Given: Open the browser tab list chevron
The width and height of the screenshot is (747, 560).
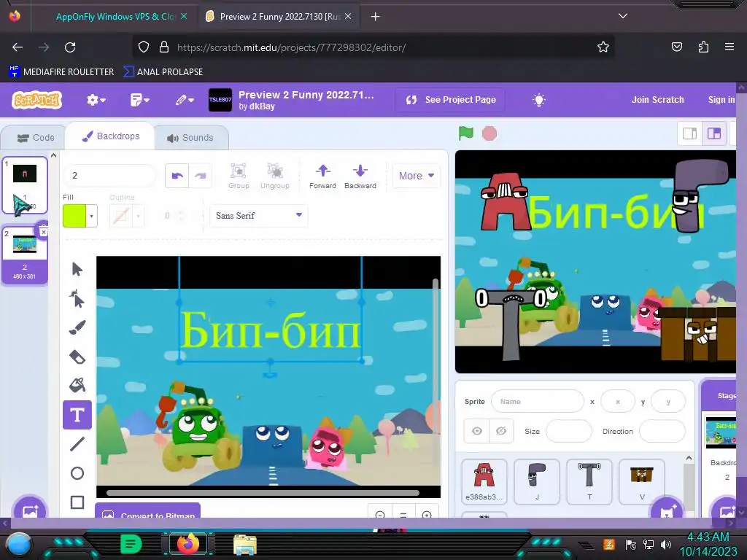Looking at the screenshot, I should (x=622, y=16).
